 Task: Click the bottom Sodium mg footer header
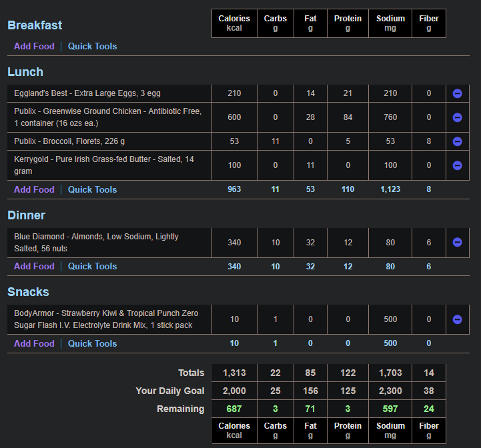[390, 431]
